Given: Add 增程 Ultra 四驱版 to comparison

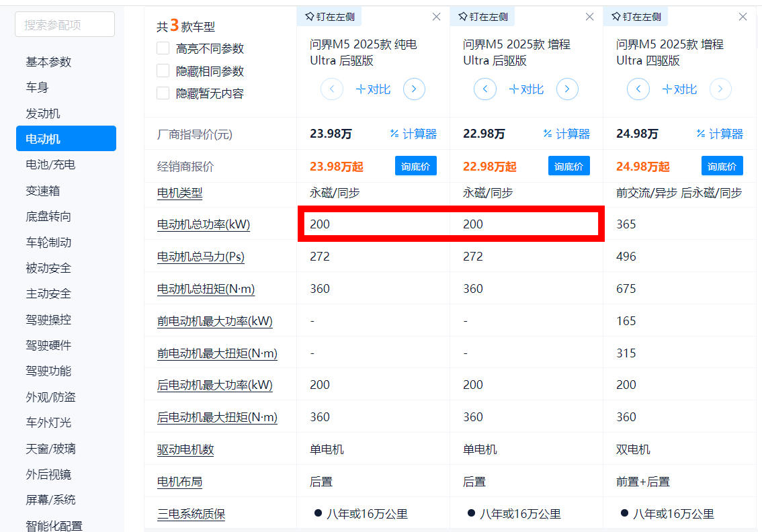Looking at the screenshot, I should coord(679,89).
